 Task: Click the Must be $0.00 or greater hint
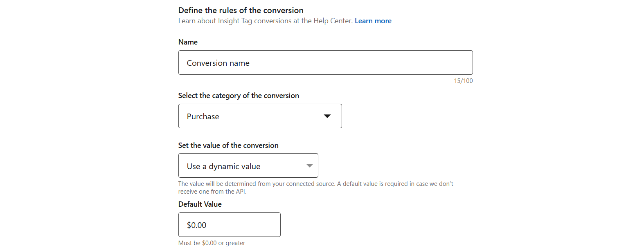tap(212, 243)
